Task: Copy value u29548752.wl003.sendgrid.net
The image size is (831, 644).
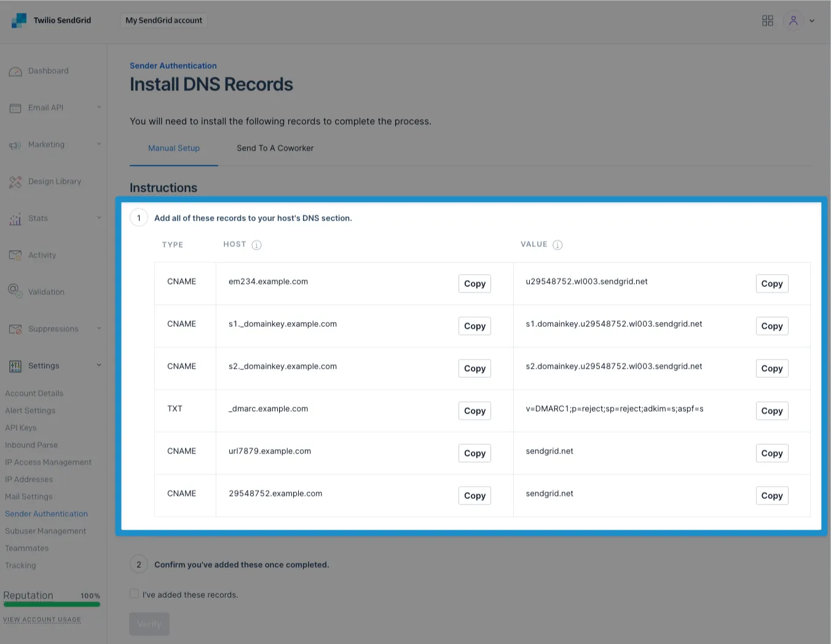Action: tap(772, 283)
